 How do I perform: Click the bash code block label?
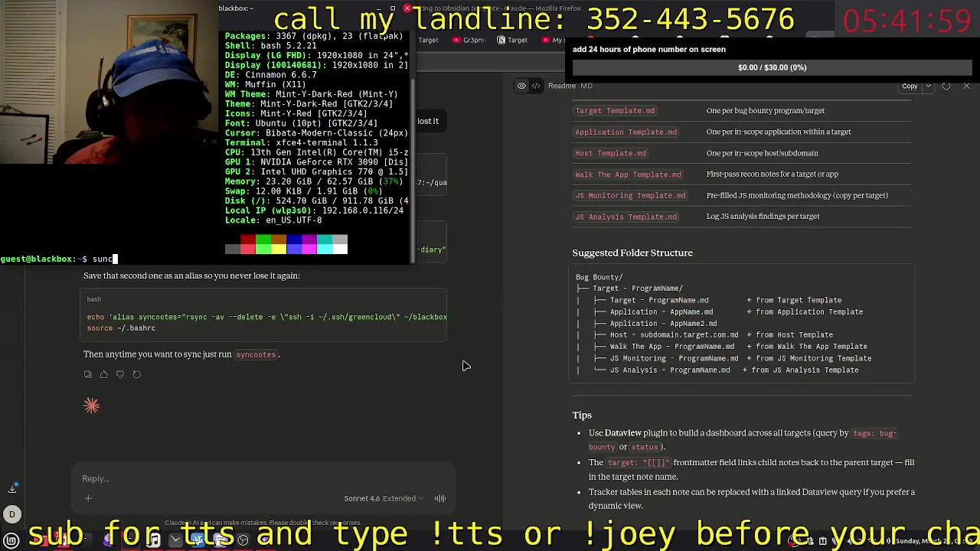click(x=94, y=299)
